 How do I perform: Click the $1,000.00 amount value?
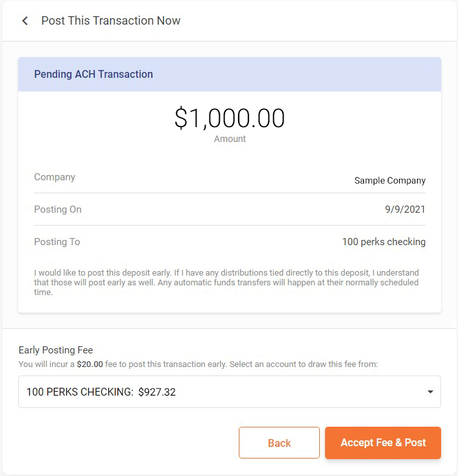pyautogui.click(x=230, y=118)
